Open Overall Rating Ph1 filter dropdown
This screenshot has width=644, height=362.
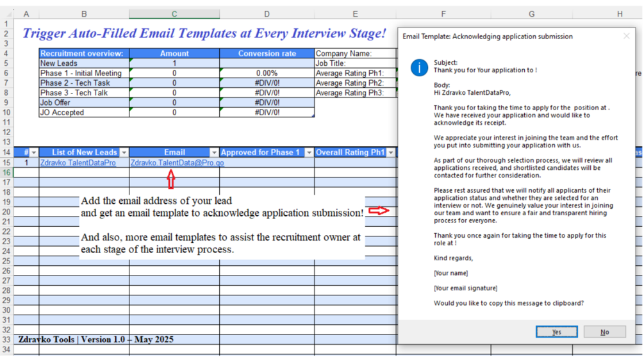(391, 152)
